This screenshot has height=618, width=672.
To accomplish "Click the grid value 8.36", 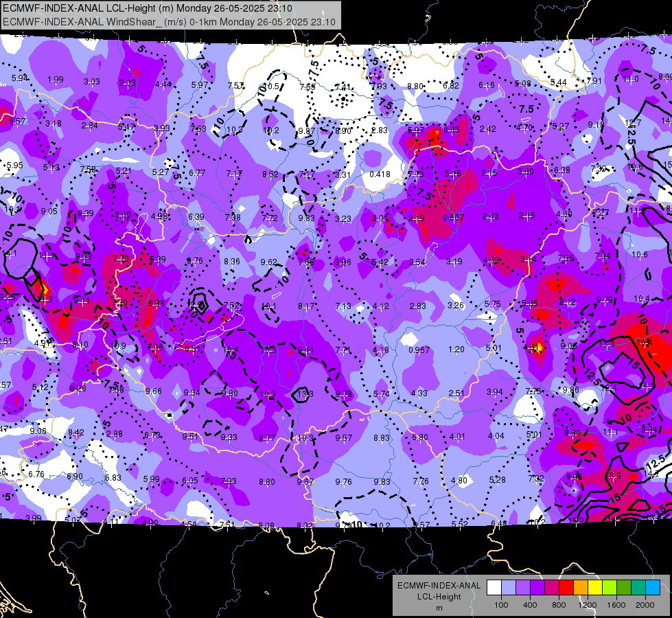I will [x=232, y=261].
